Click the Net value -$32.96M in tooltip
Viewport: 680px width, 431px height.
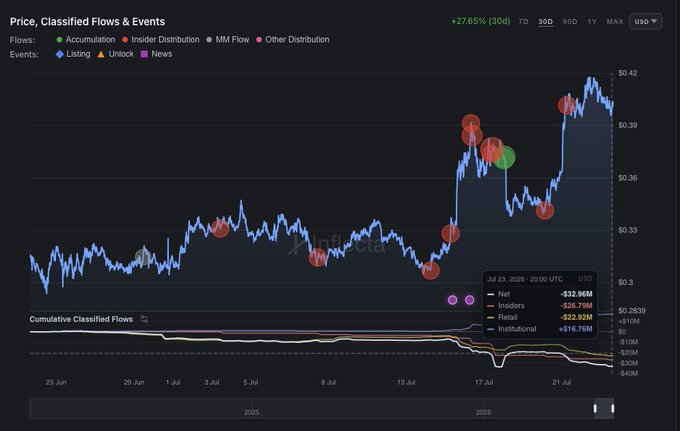576,294
